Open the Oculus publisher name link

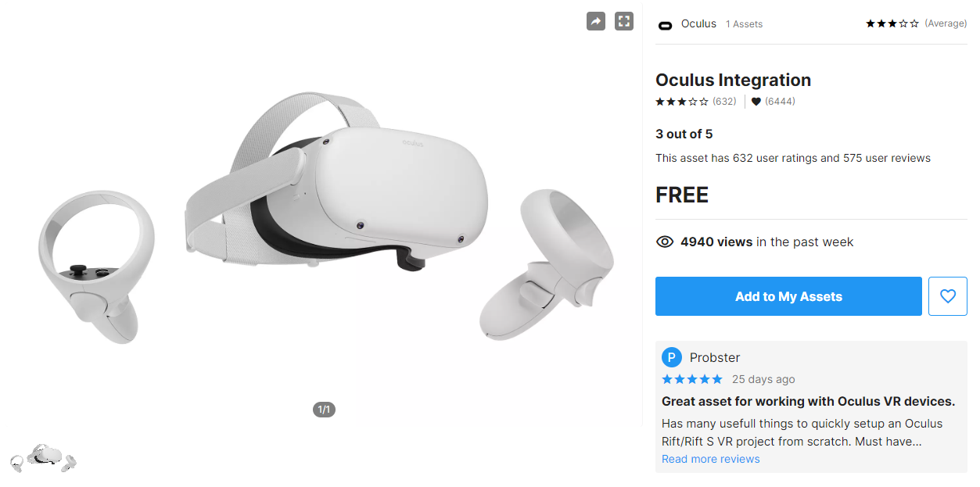click(698, 23)
